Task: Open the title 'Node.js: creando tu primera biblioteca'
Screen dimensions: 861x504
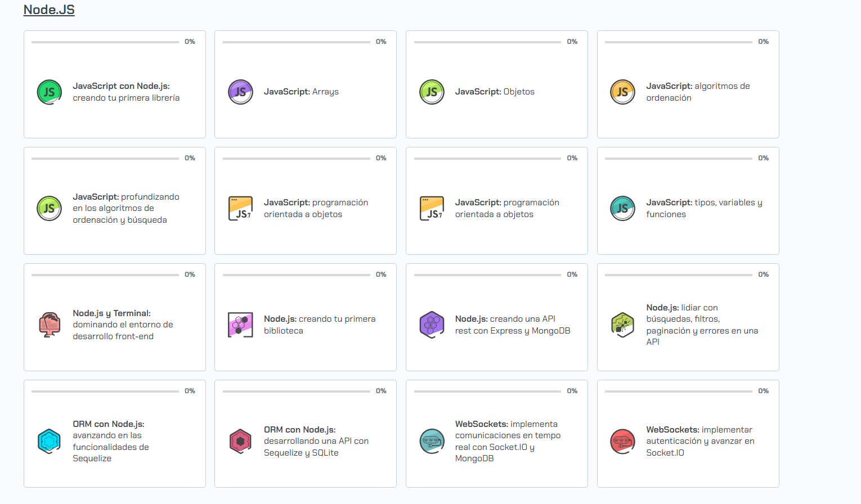Action: coord(320,325)
